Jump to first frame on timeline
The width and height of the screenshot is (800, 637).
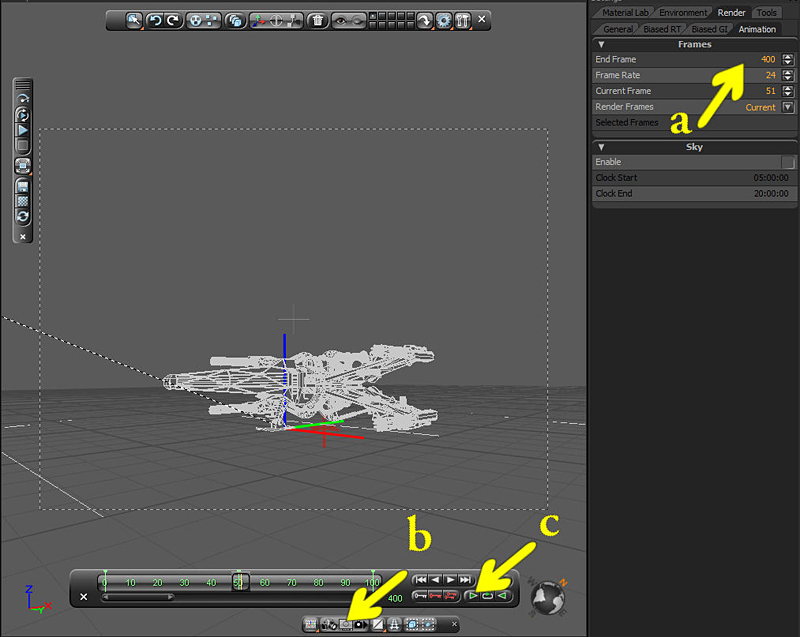click(x=421, y=579)
